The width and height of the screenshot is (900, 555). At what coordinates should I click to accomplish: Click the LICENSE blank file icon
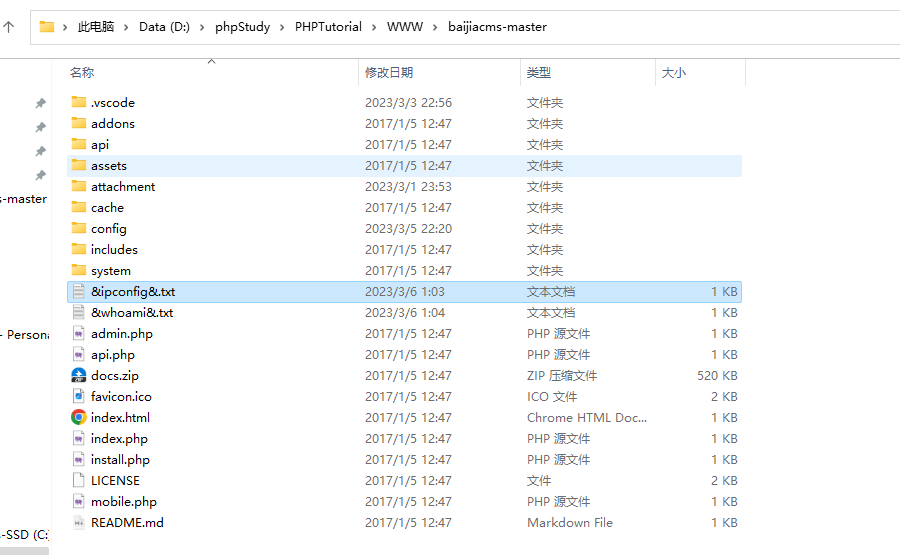click(x=79, y=480)
